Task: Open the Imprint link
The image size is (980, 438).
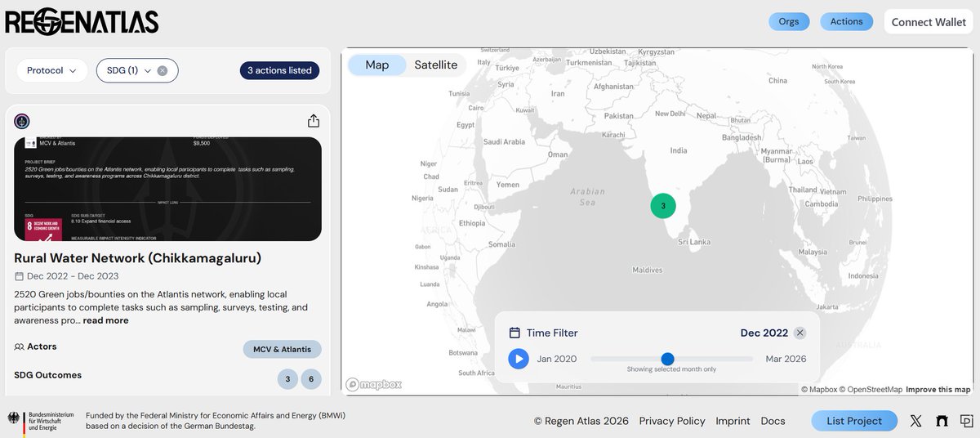Action: point(733,421)
